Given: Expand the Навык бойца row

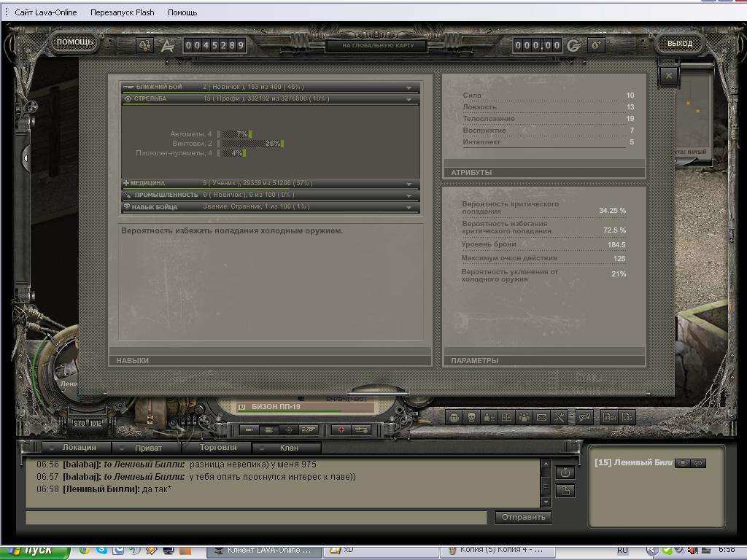Looking at the screenshot, I should [x=409, y=207].
